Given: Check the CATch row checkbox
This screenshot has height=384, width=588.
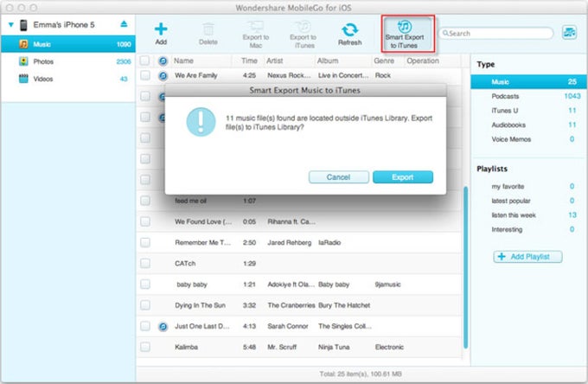Looking at the screenshot, I should (x=145, y=263).
